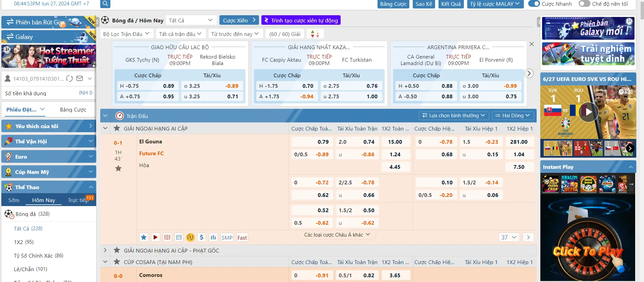Click the soccer ball icon beside Bóng đá / Hôm Nay

(x=105, y=20)
